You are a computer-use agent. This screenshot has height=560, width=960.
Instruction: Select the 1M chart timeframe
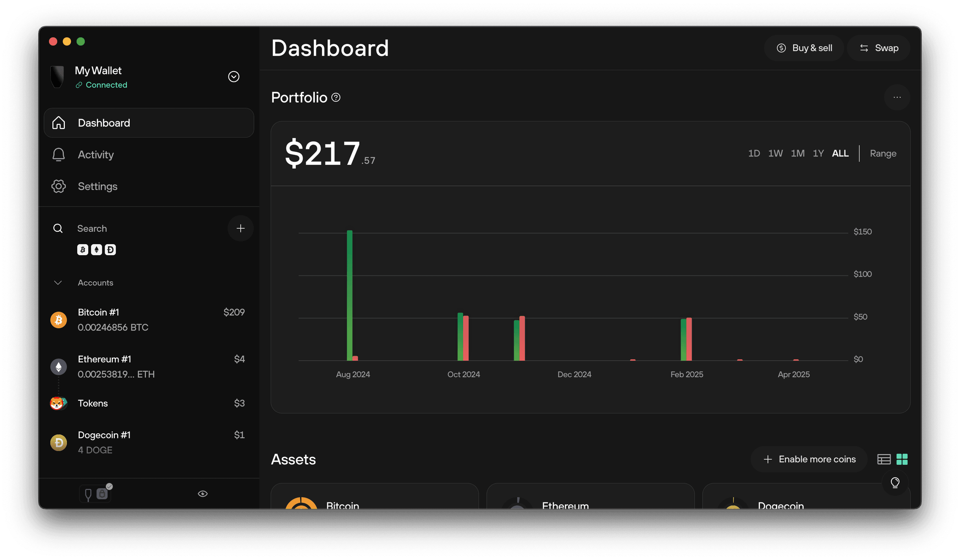coord(797,154)
